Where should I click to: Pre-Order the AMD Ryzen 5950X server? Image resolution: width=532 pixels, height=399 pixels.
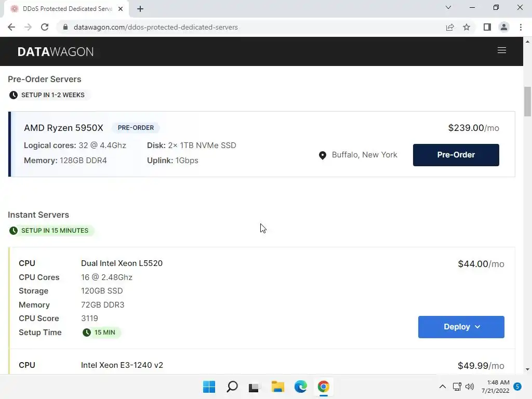456,155
